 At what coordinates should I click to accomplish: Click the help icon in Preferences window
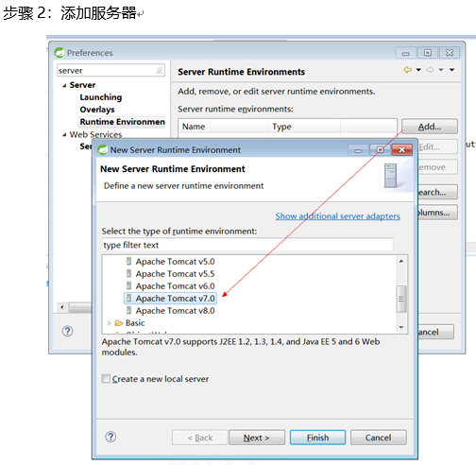click(x=67, y=331)
